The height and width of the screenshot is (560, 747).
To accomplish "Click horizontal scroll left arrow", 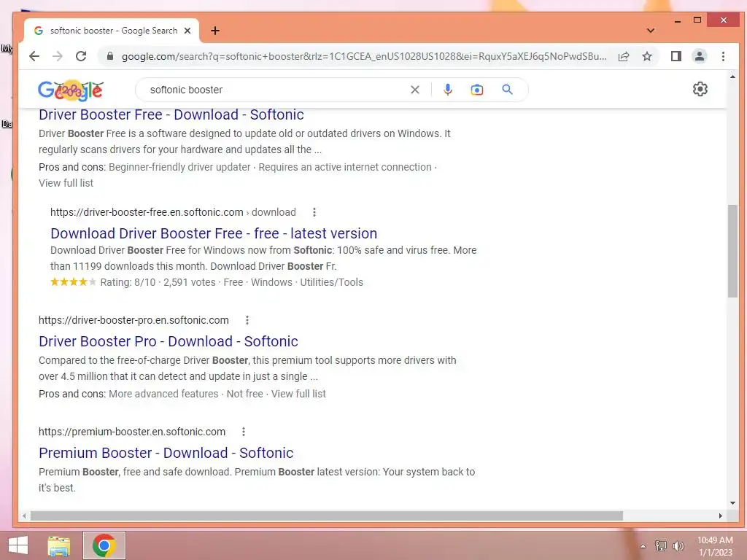I will (x=24, y=516).
